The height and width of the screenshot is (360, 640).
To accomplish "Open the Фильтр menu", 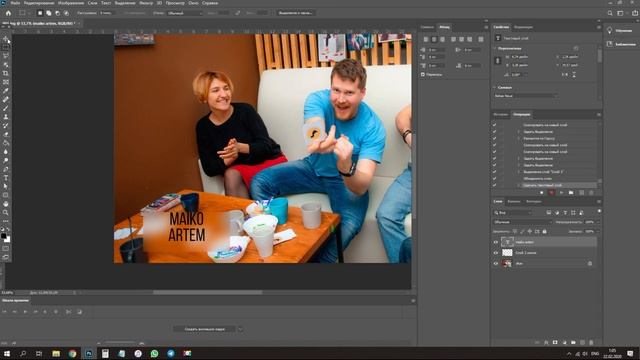I will (x=146, y=3).
